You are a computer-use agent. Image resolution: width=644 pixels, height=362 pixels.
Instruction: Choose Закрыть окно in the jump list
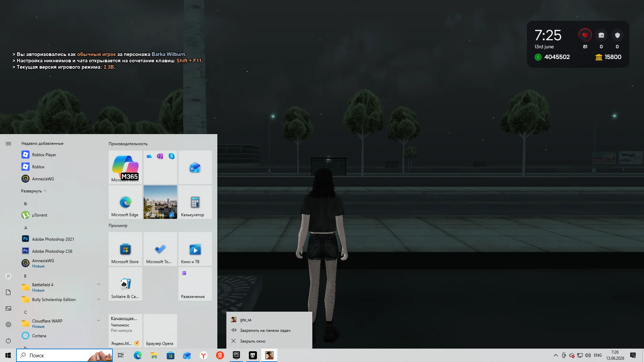click(269, 341)
